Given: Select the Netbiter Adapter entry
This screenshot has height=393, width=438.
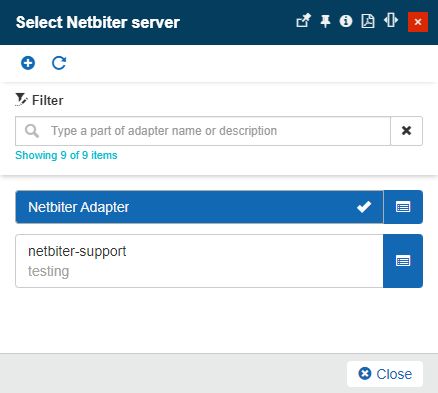Looking at the screenshot, I should 199,207.
